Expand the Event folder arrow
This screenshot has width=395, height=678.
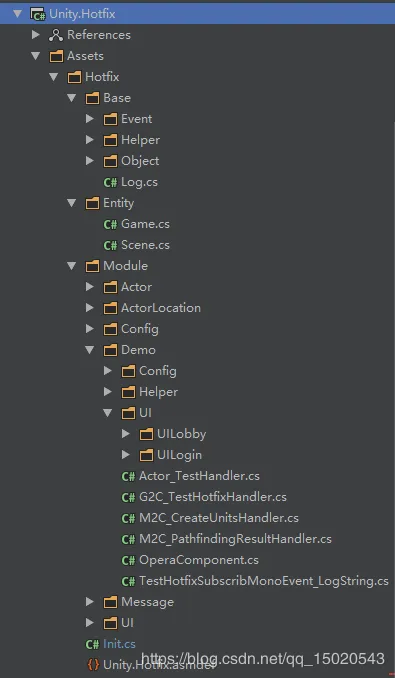[x=89, y=118]
